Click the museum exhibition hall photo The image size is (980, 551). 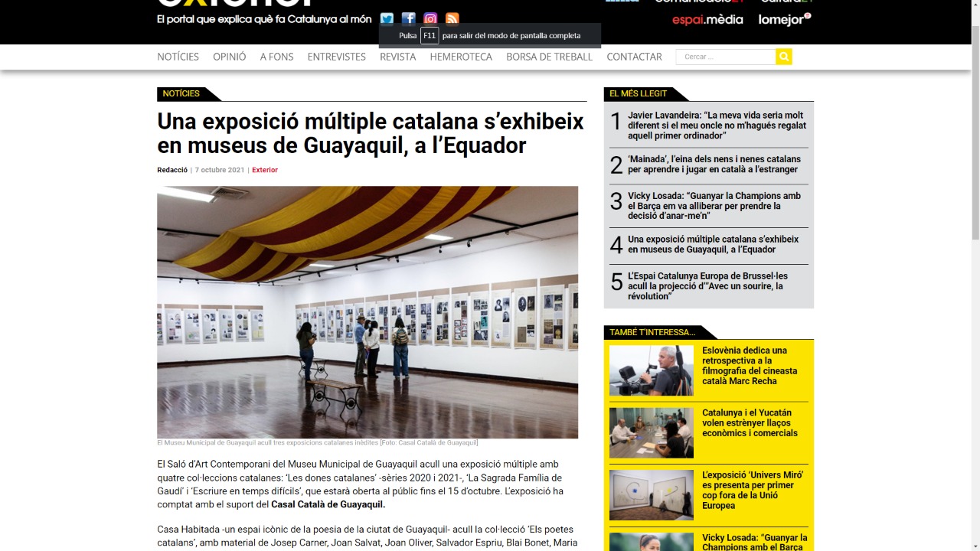[367, 312]
